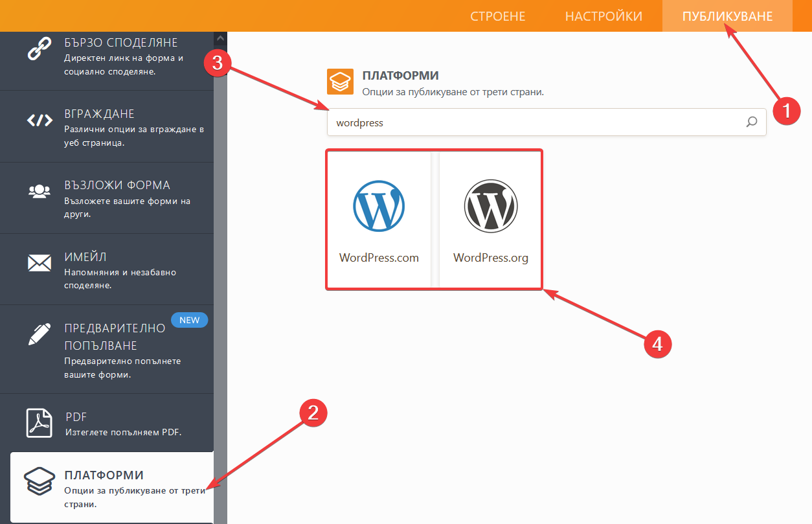The height and width of the screenshot is (524, 812).
Task: Click the envelope Email icon
Action: point(39,262)
